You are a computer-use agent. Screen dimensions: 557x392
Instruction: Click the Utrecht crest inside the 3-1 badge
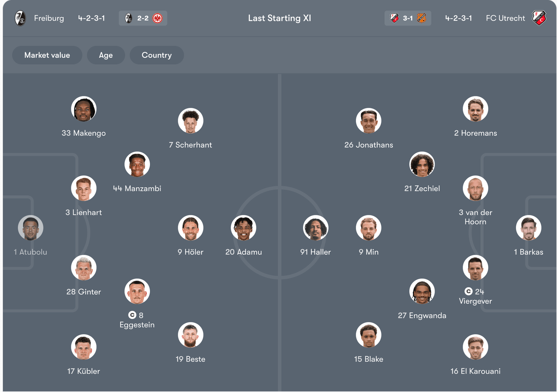coord(394,18)
